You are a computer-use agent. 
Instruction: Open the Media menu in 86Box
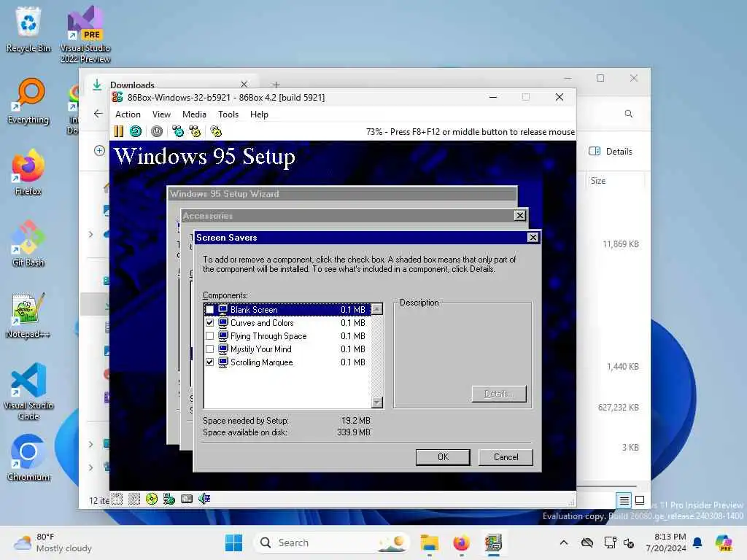[194, 114]
